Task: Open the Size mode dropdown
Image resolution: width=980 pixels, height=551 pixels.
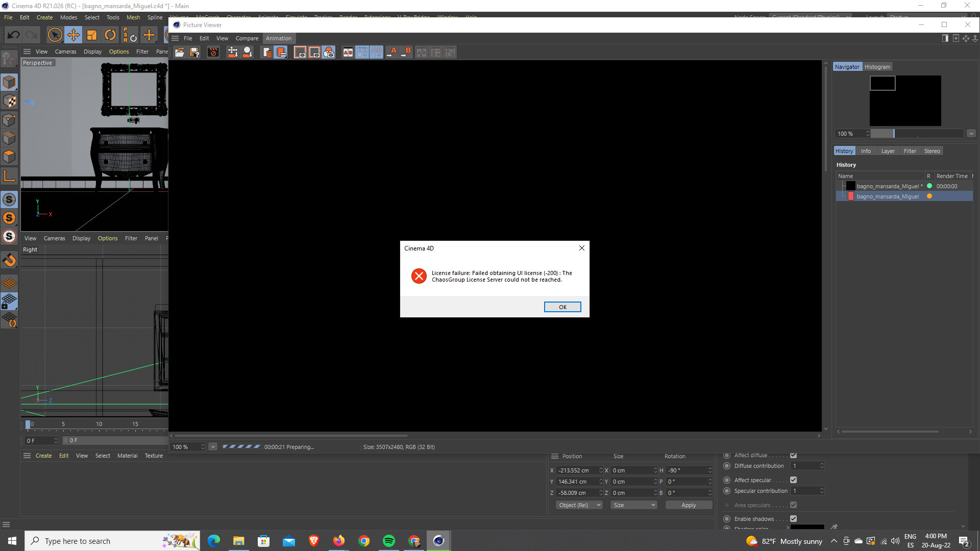Action: tap(633, 505)
